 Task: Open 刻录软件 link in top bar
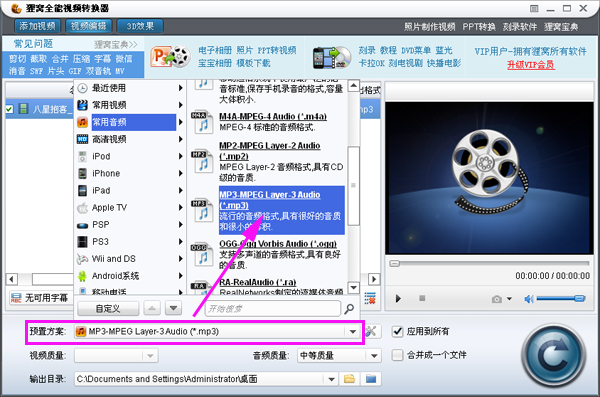(519, 27)
